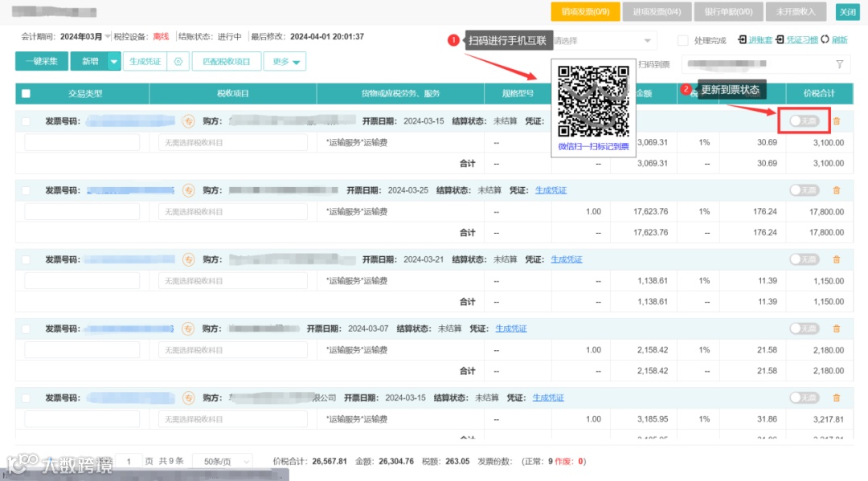Click the WeChat QR code image
Viewport: 868px width, 481px height.
(x=593, y=102)
